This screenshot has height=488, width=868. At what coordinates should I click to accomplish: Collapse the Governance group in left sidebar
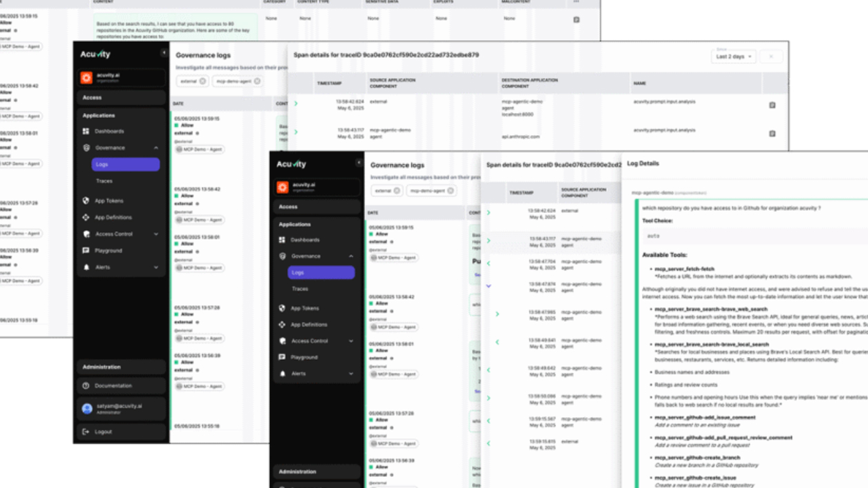coord(156,148)
